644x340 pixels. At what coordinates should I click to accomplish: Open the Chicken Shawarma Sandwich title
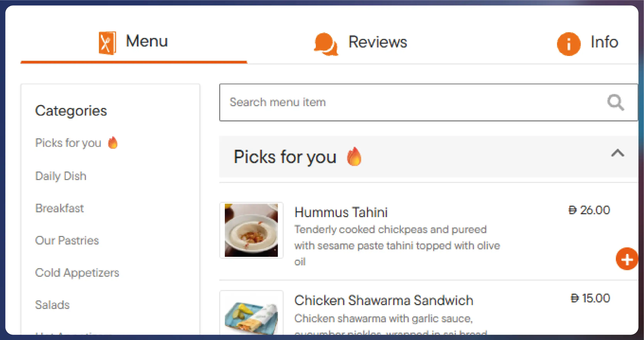[384, 300]
